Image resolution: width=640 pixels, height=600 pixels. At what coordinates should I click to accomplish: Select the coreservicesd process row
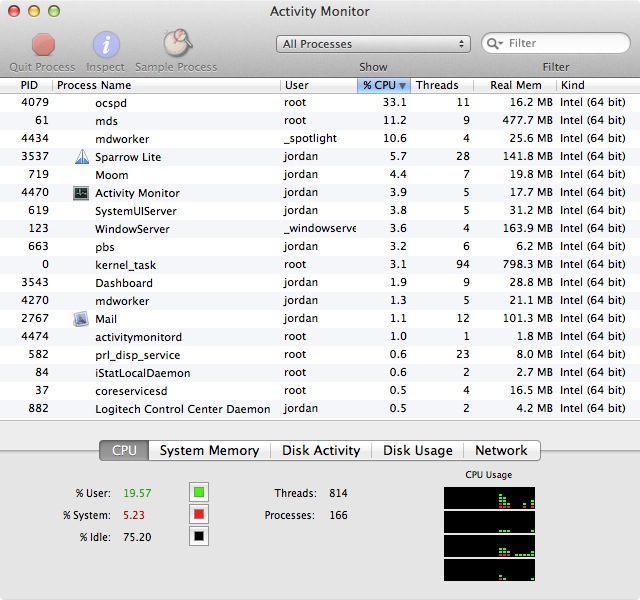pyautogui.click(x=320, y=390)
